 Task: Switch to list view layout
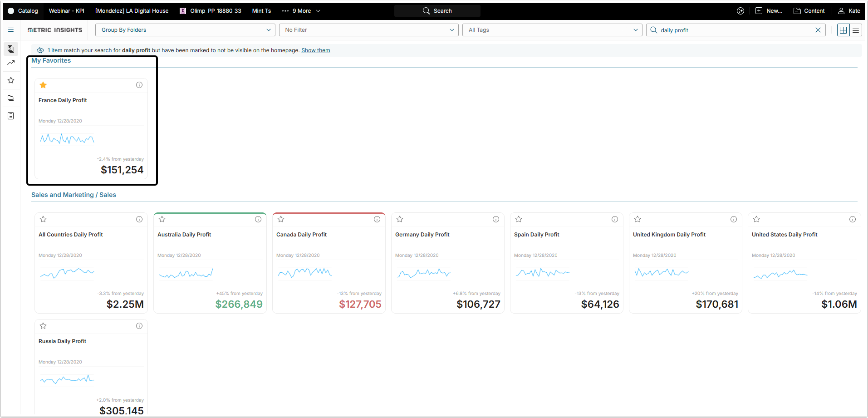(856, 30)
